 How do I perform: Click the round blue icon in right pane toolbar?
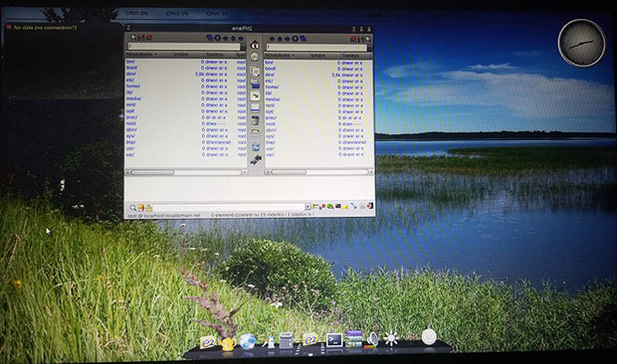click(x=295, y=38)
